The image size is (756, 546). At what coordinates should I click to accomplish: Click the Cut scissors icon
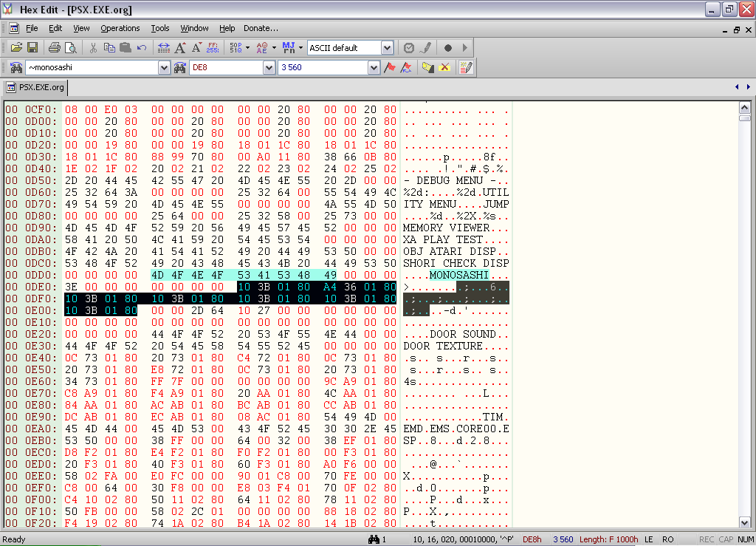pos(93,48)
